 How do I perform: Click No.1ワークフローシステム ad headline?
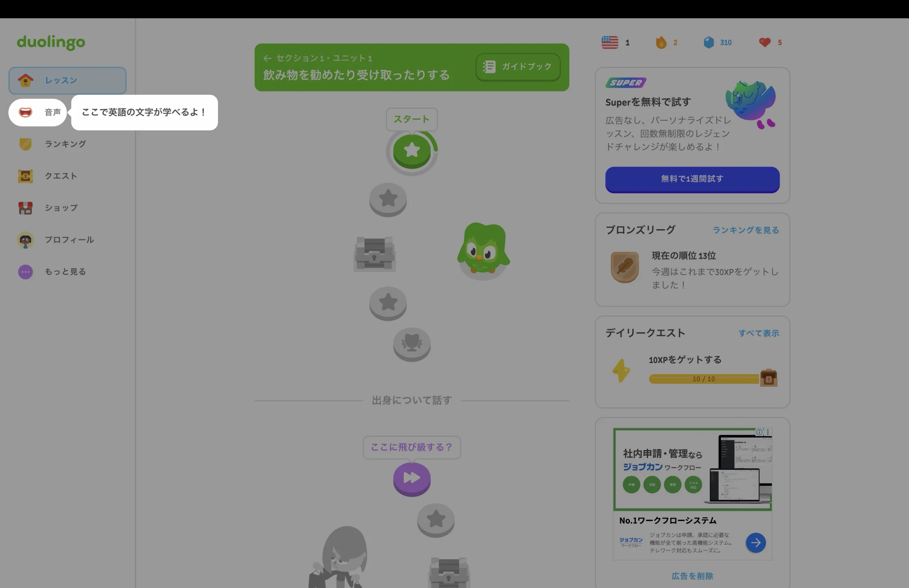click(668, 521)
